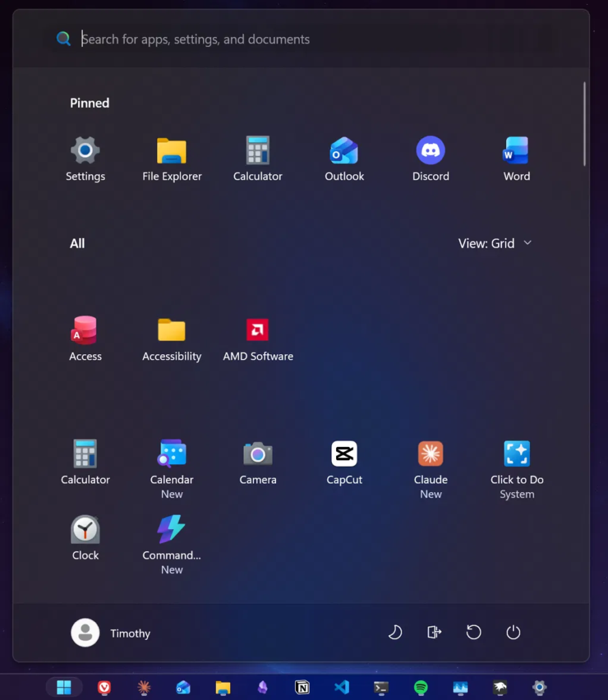Open Access from the All apps grid
The width and height of the screenshot is (608, 700).
point(85,338)
